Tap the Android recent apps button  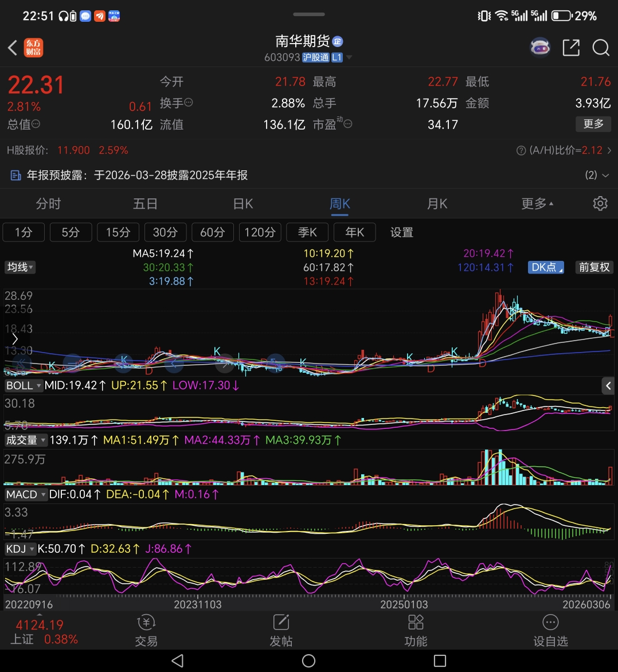(x=440, y=661)
